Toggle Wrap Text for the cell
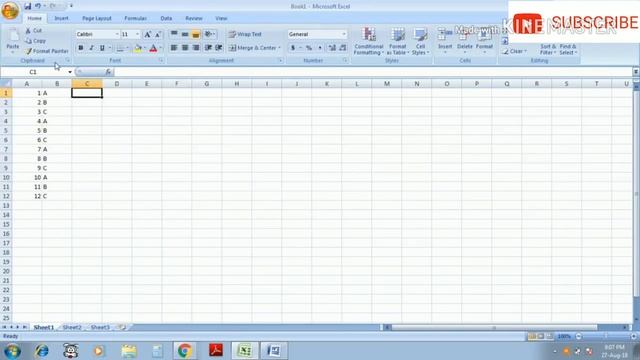The height and width of the screenshot is (360, 640). [x=245, y=34]
